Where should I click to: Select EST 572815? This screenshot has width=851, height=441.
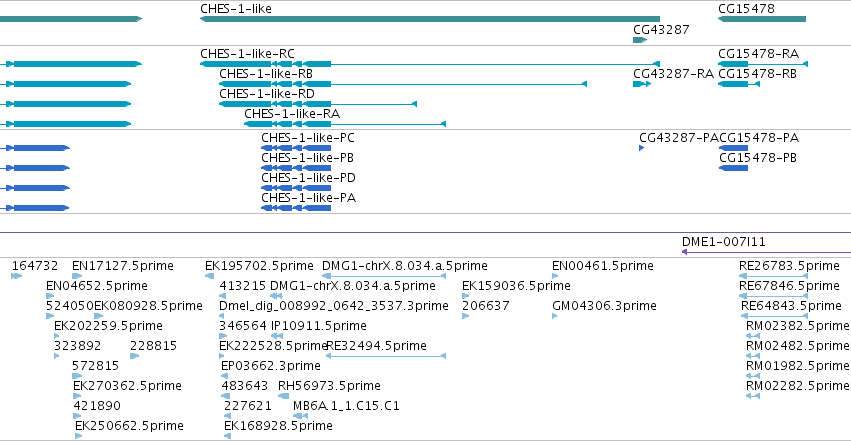pos(77,376)
